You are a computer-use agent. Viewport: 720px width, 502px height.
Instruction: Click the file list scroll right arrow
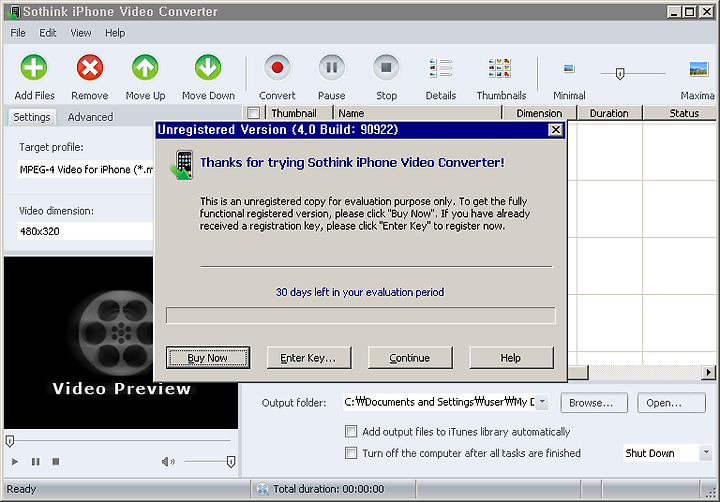(709, 372)
